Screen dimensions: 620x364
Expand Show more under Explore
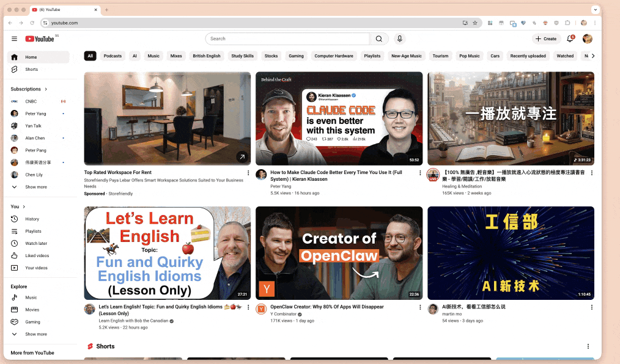[x=35, y=335]
